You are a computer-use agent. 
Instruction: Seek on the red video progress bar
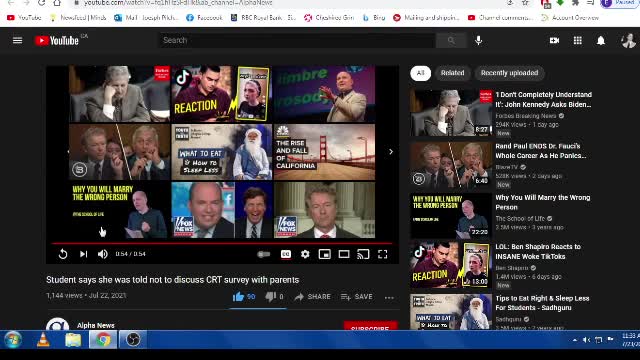click(x=222, y=243)
